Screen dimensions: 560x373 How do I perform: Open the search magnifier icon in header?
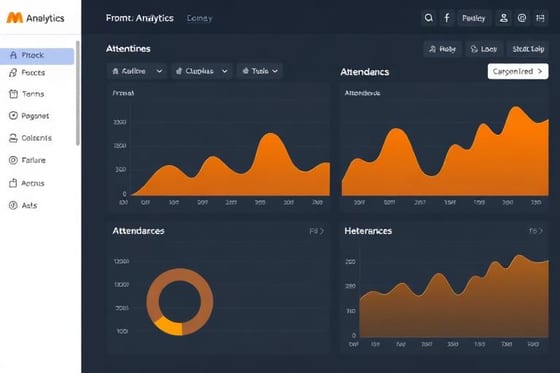(429, 18)
